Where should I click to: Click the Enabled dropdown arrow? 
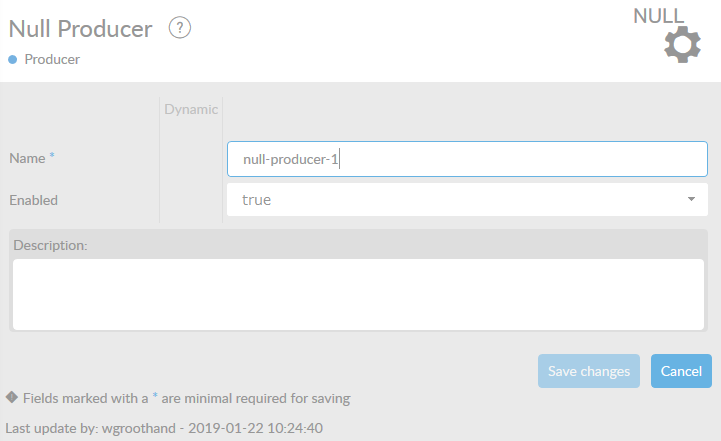point(691,200)
